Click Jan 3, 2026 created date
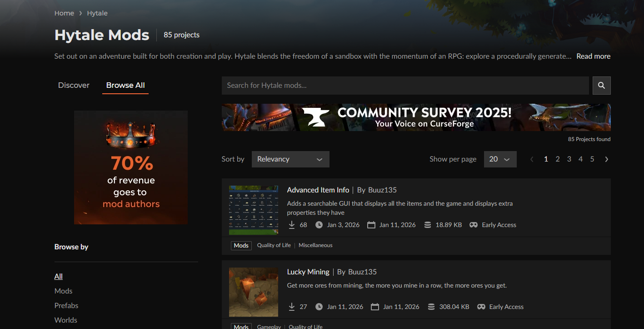644x329 pixels. click(x=343, y=225)
